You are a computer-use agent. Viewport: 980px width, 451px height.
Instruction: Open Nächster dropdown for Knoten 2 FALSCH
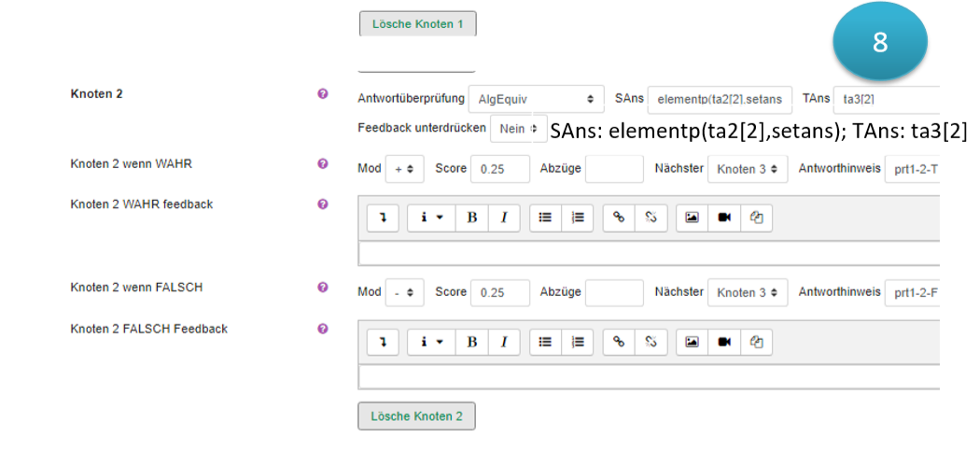tap(747, 293)
